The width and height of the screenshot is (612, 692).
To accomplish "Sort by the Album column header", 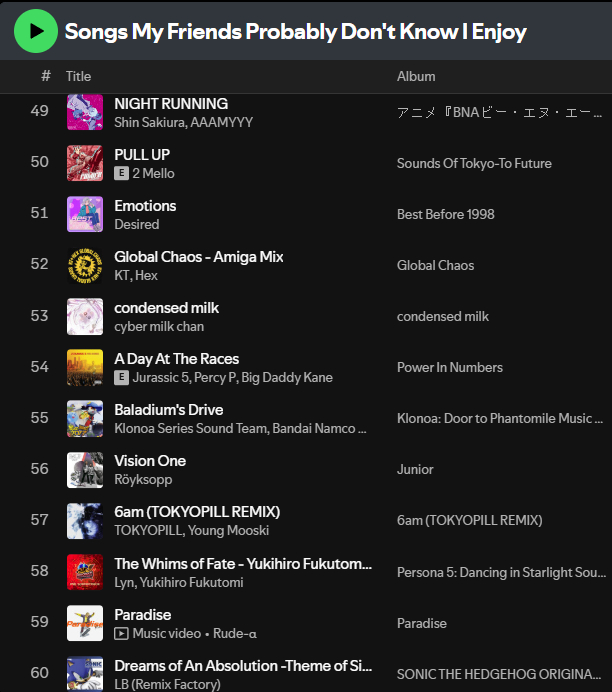I will click(x=416, y=77).
